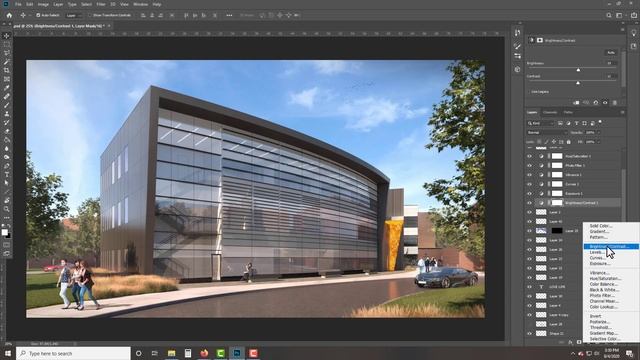Open the Filter menu
640x360 pixels.
click(101, 4)
